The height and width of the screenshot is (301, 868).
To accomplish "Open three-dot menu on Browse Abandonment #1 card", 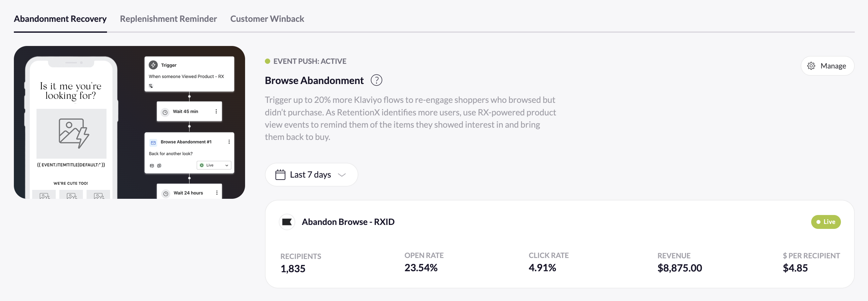I will pos(229,142).
